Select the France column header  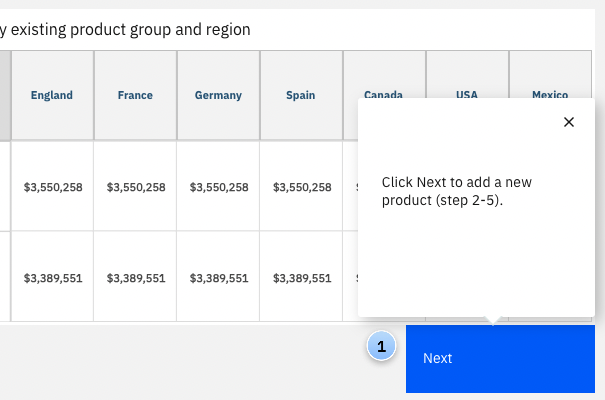click(x=135, y=96)
